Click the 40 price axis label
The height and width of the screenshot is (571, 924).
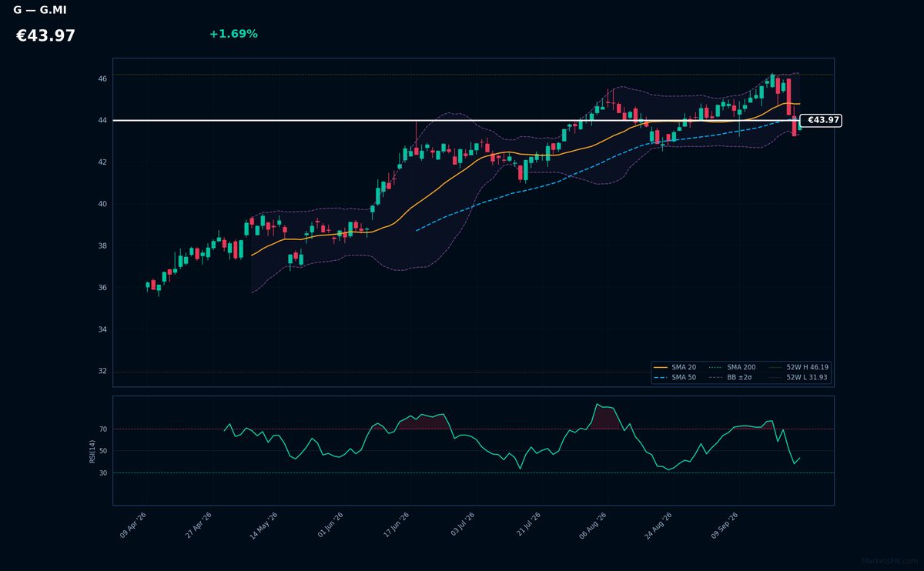[x=102, y=204]
